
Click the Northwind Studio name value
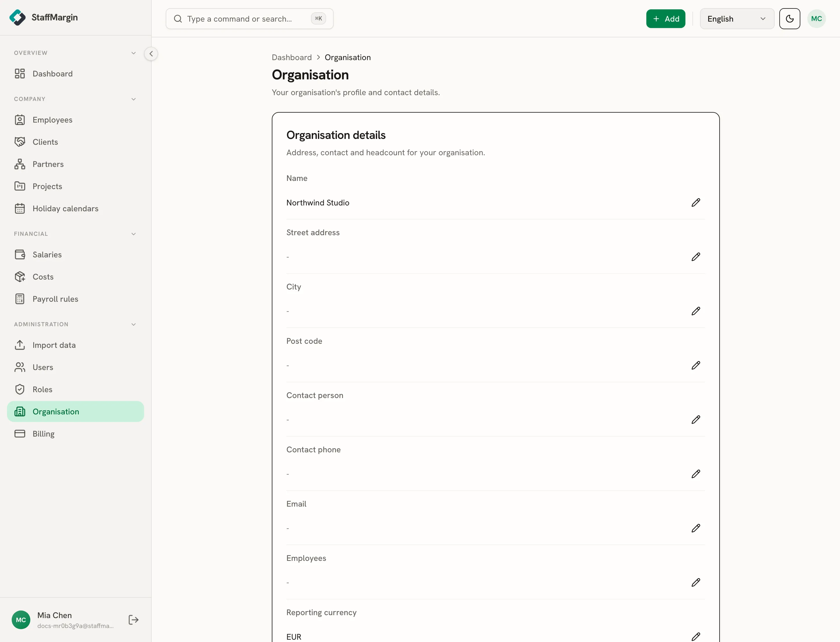(318, 203)
